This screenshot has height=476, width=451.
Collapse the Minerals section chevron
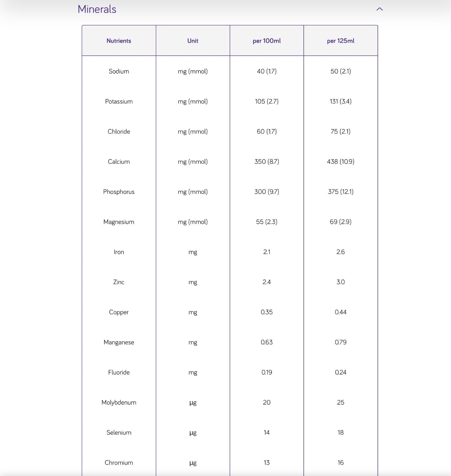coord(379,9)
